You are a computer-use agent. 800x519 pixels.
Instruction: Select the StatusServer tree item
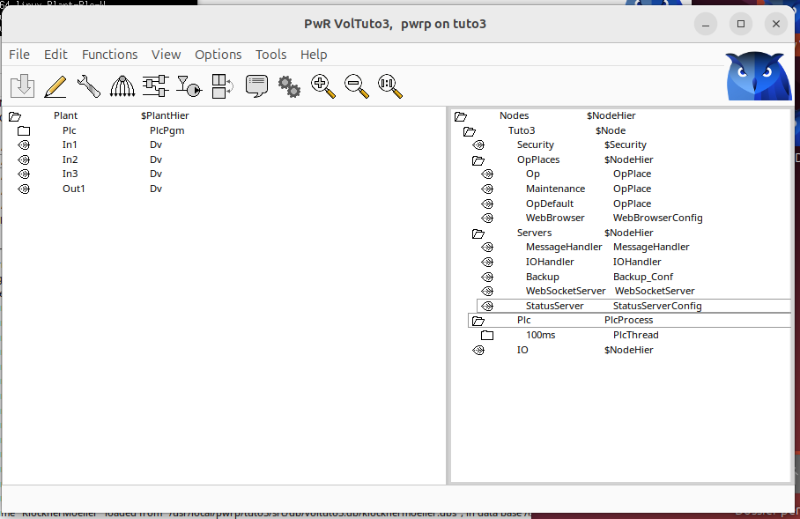click(554, 306)
